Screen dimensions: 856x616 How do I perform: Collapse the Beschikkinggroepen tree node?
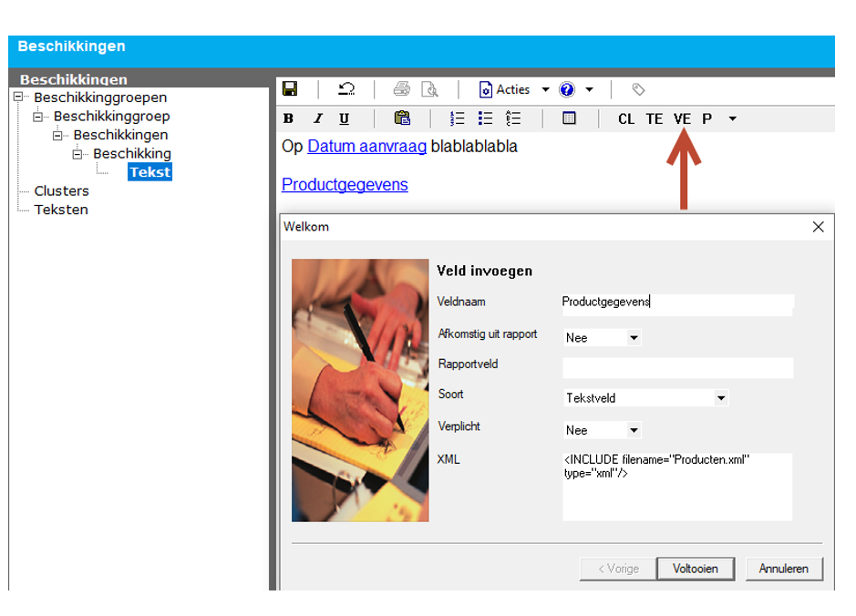pyautogui.click(x=18, y=98)
